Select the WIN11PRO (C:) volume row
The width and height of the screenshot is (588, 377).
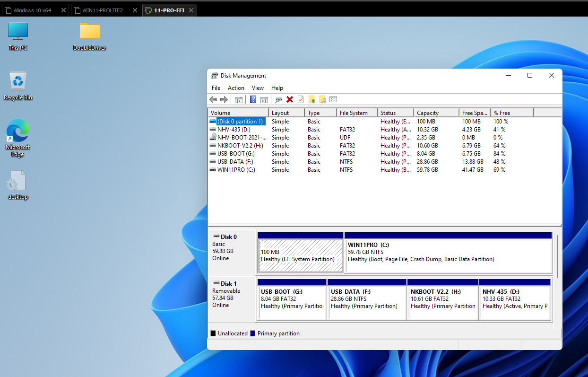pos(385,170)
